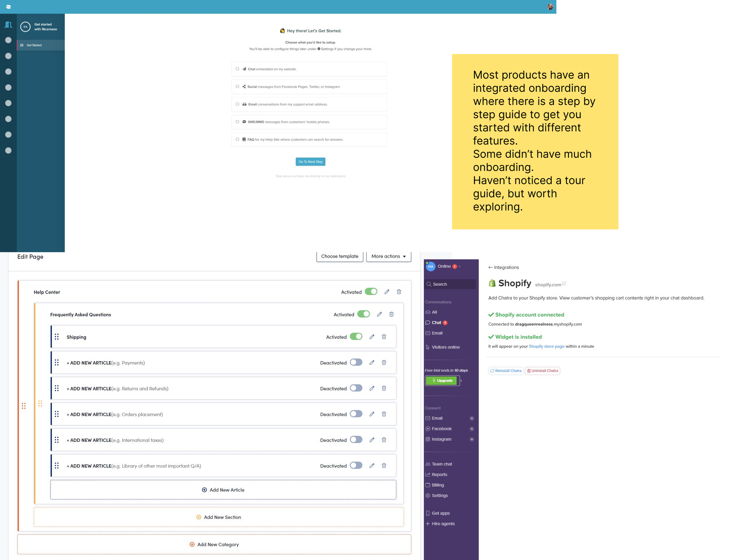Click the plus icon next to Instagram

pos(471,439)
